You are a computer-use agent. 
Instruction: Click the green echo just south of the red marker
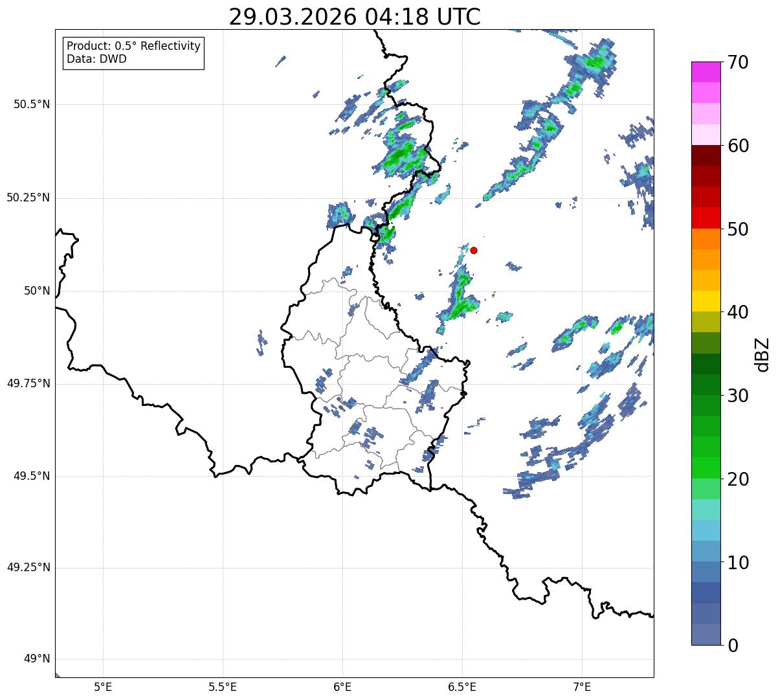click(460, 295)
